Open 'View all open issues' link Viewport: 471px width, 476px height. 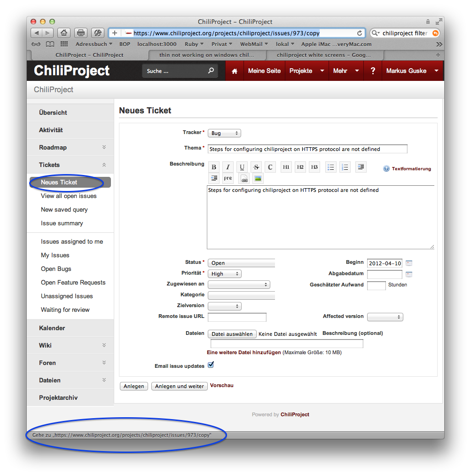tap(69, 196)
